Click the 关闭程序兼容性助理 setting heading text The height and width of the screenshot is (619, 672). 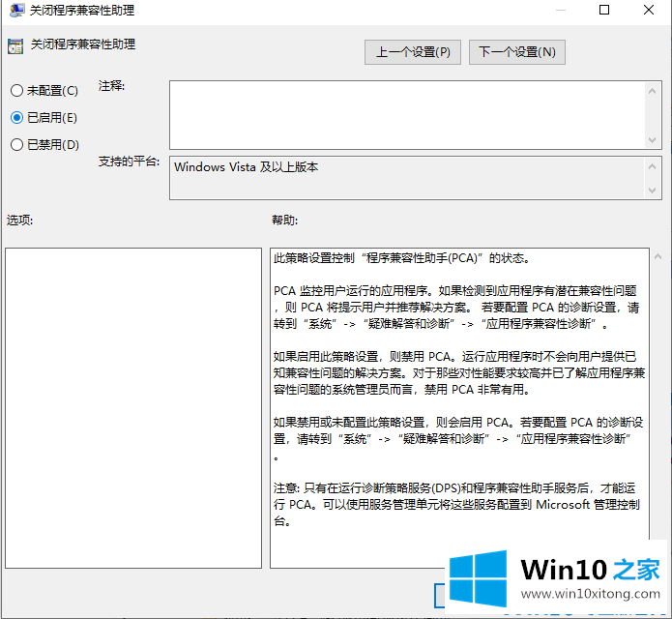[x=83, y=44]
